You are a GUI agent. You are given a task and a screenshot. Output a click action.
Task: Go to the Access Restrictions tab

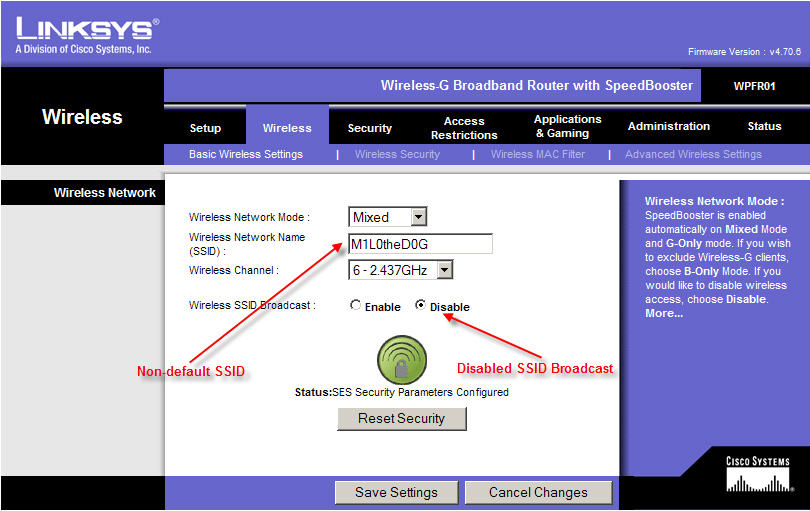[463, 128]
